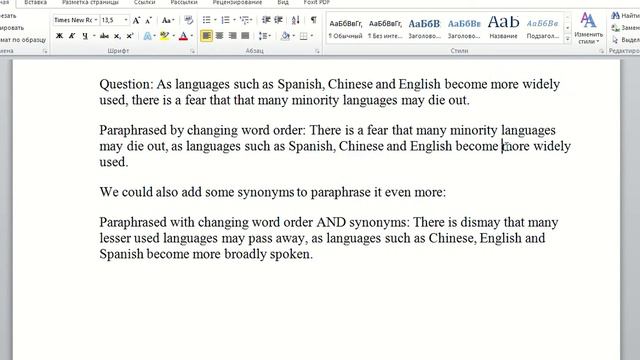Image resolution: width=640 pixels, height=360 pixels.
Task: Toggle left alignment button
Action: tap(206, 36)
